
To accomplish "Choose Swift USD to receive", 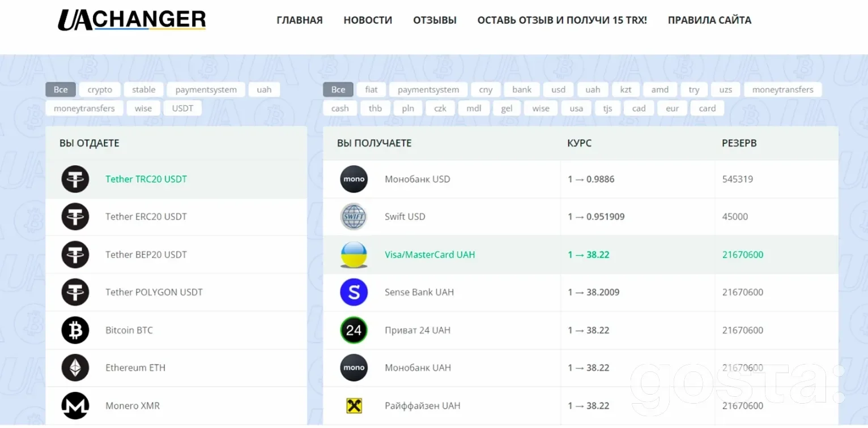I will (x=581, y=216).
